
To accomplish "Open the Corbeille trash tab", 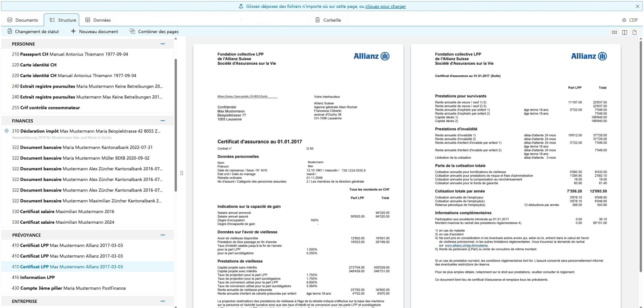I will [x=328, y=20].
